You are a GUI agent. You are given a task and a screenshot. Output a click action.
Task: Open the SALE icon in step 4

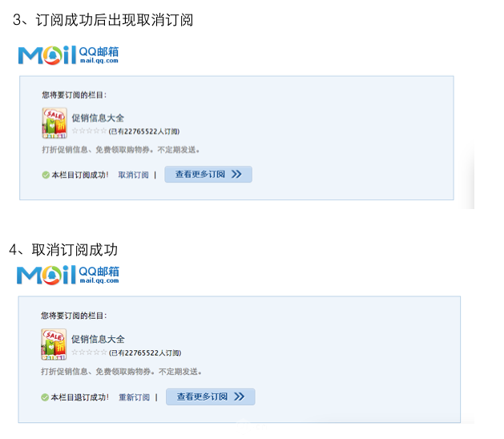coord(54,344)
